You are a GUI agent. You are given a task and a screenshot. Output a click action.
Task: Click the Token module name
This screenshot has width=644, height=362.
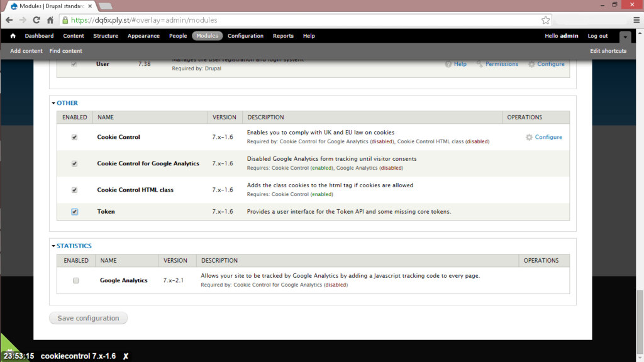pos(106,212)
